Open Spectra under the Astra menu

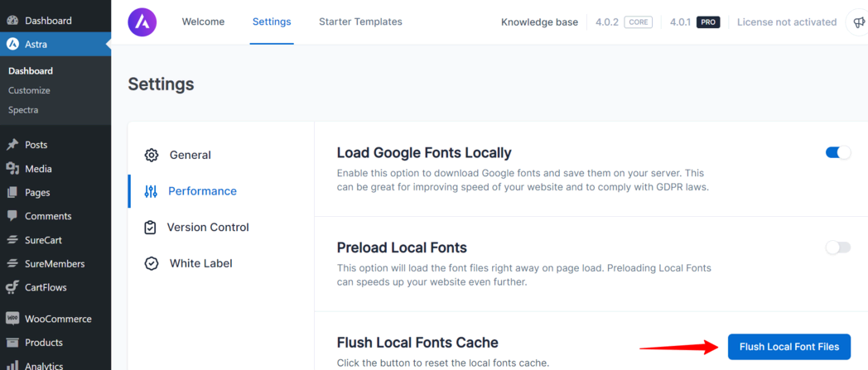point(23,110)
